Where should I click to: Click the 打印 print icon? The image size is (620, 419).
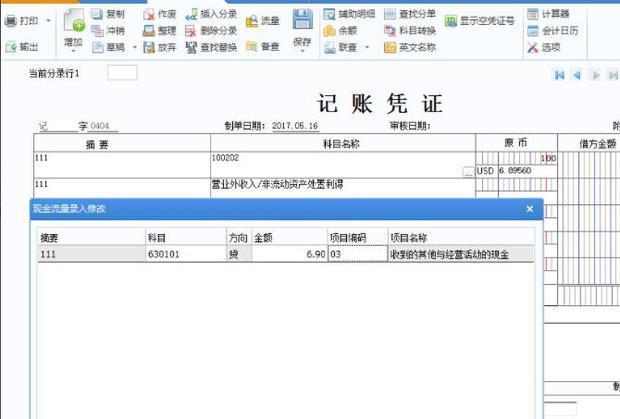pyautogui.click(x=11, y=21)
